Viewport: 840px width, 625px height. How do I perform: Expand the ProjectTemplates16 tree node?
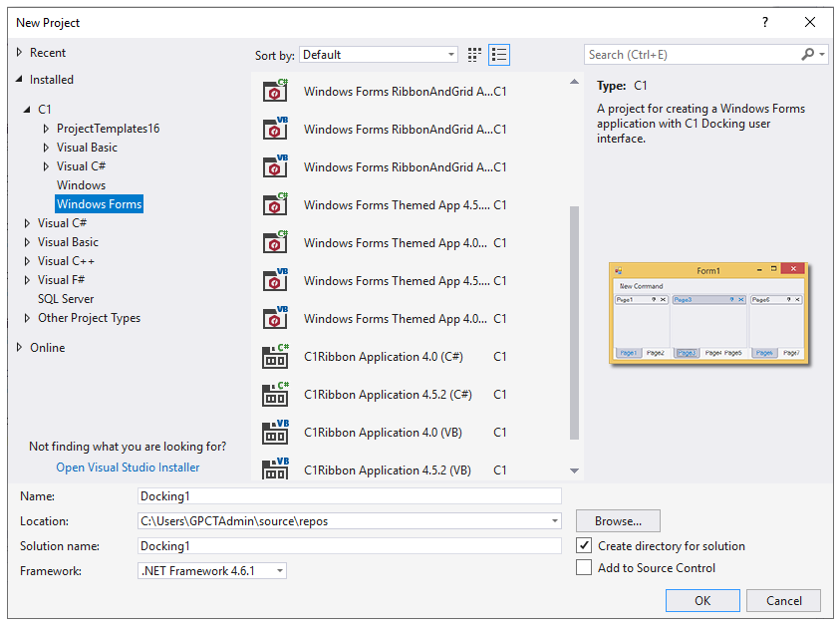click(46, 129)
